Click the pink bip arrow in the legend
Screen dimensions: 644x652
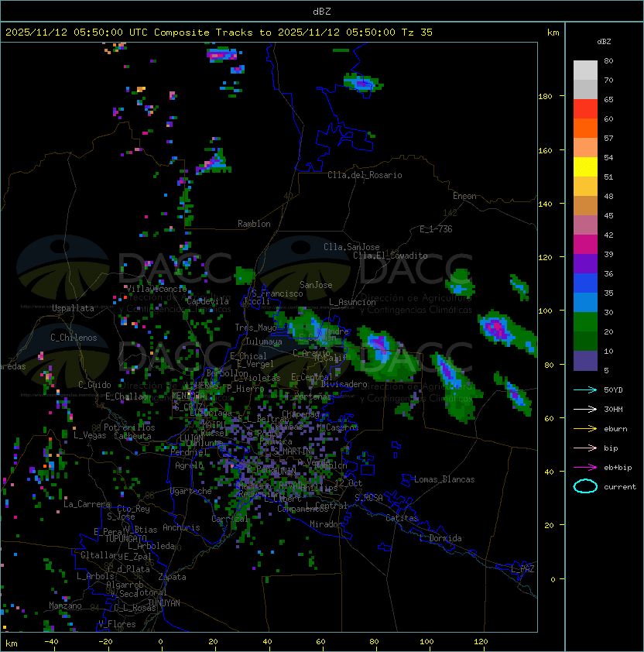pyautogui.click(x=585, y=448)
